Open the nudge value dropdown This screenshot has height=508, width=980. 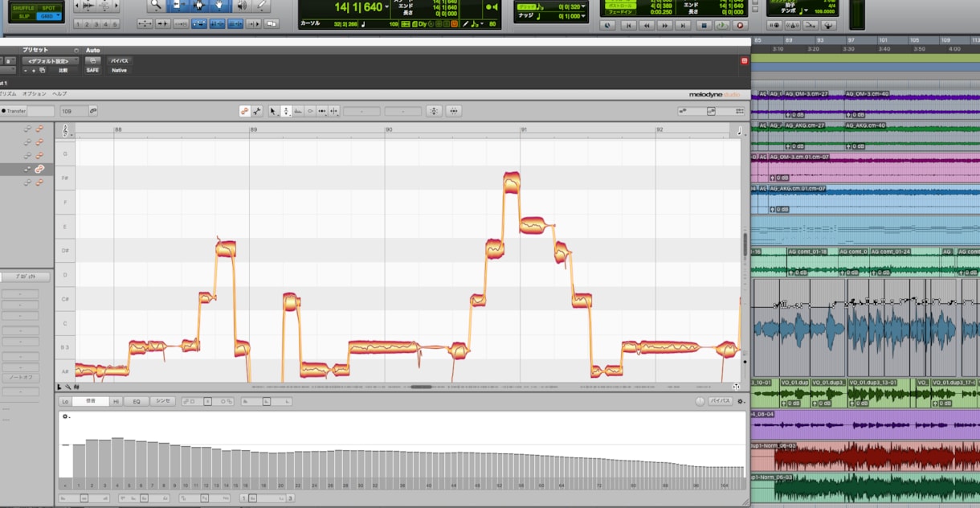pyautogui.click(x=585, y=16)
